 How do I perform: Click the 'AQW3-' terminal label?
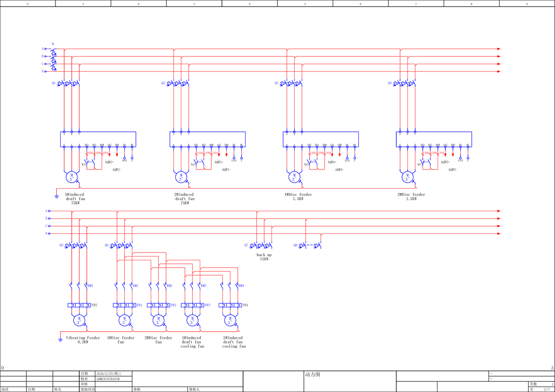point(227,170)
